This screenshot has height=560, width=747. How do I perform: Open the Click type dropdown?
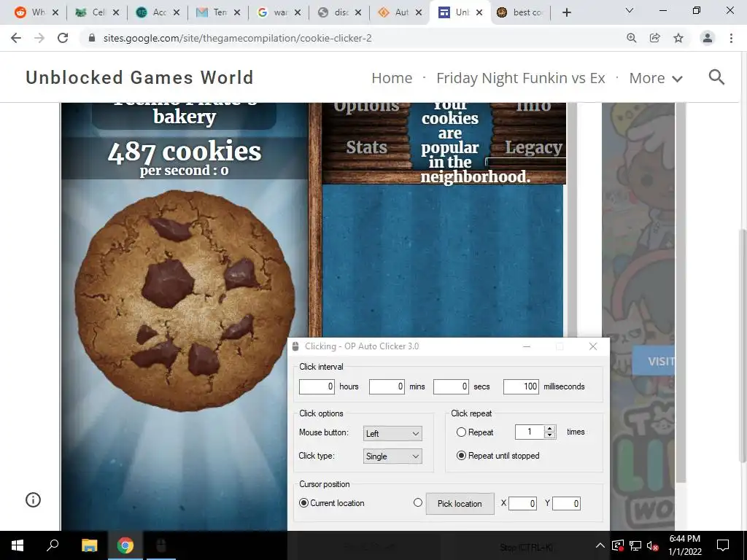click(x=392, y=456)
